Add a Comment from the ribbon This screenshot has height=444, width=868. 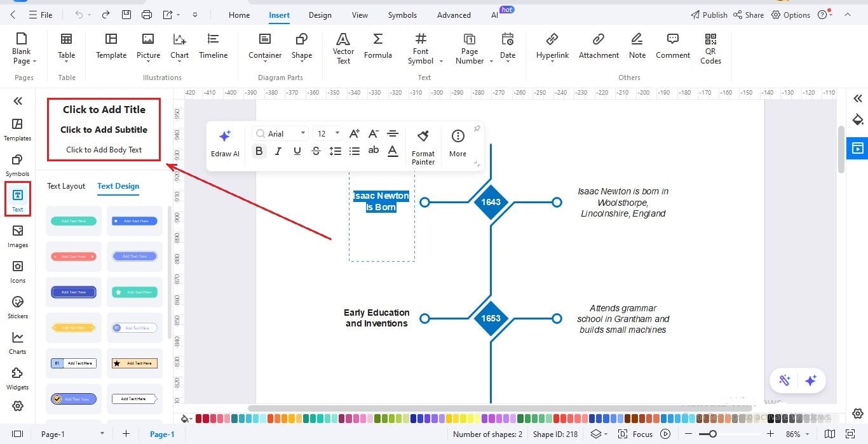[672, 46]
